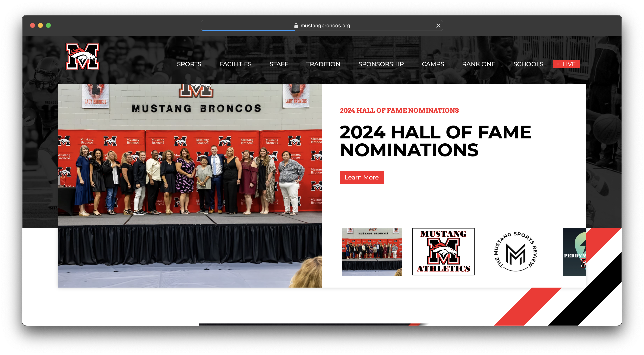Open the SPONSORSHIP menu item

(381, 64)
